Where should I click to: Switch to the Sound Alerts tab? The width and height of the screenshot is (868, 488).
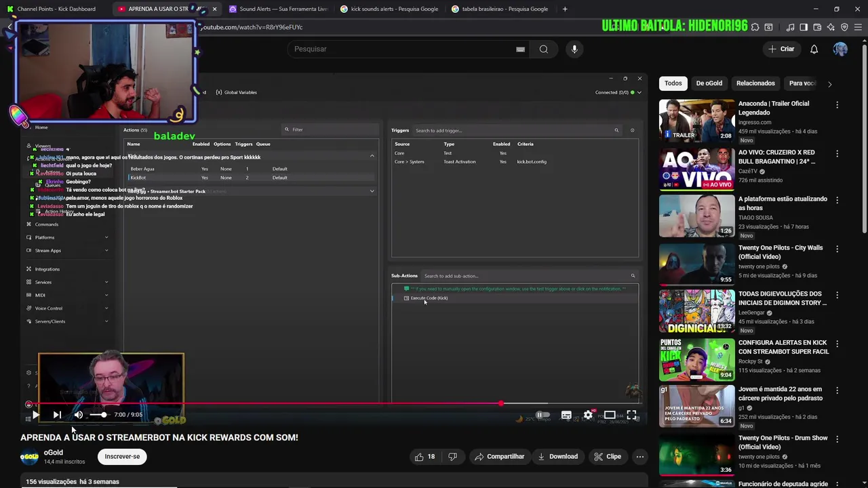tap(279, 9)
